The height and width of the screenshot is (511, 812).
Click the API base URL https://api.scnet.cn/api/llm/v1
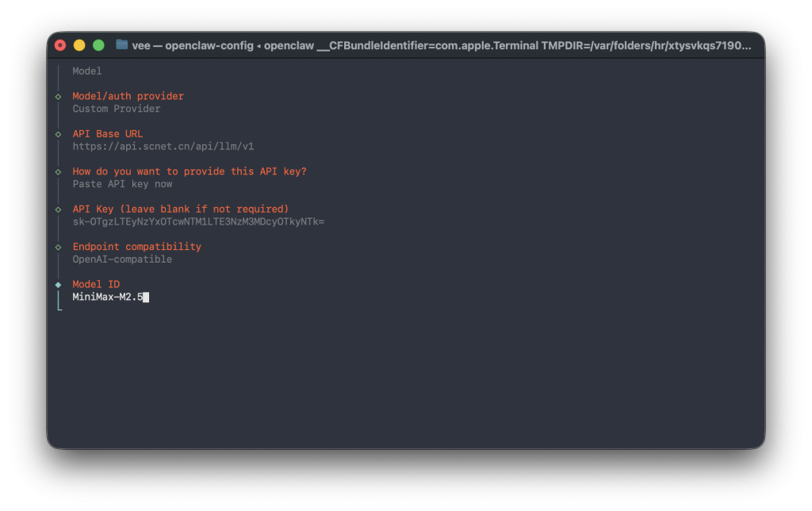click(x=163, y=147)
